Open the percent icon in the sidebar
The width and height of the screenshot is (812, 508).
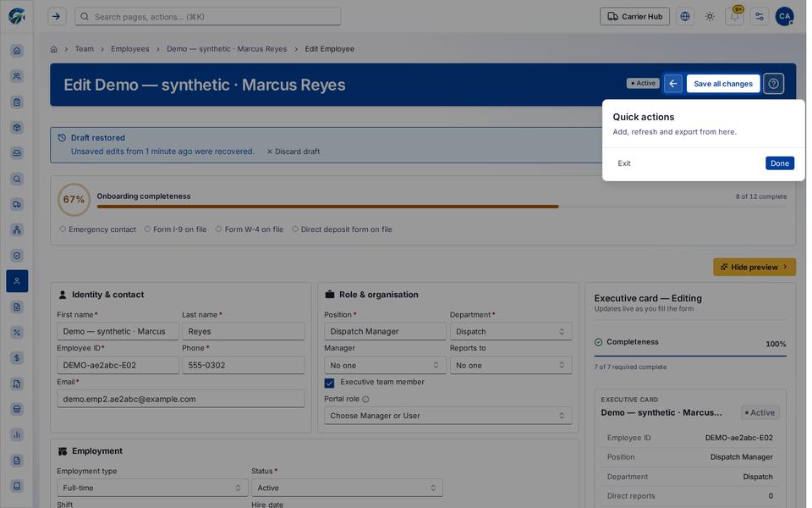(x=17, y=332)
